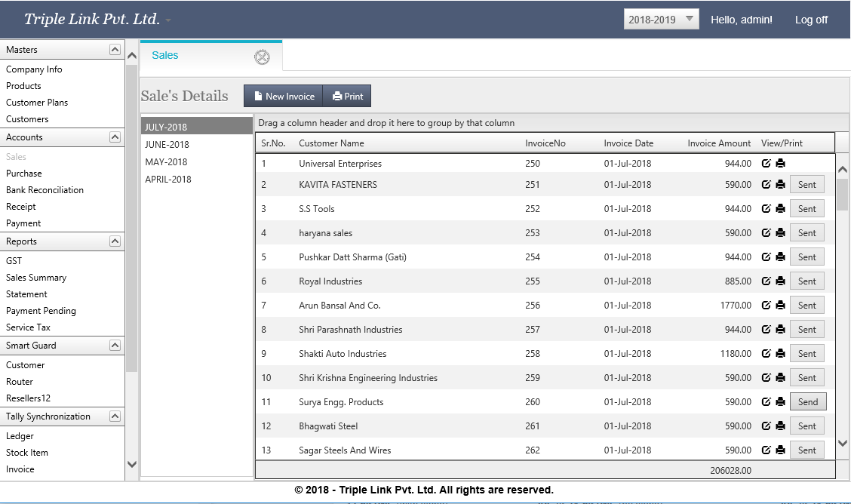Image resolution: width=851 pixels, height=504 pixels.
Task: Open GST report
Action: pos(14,260)
